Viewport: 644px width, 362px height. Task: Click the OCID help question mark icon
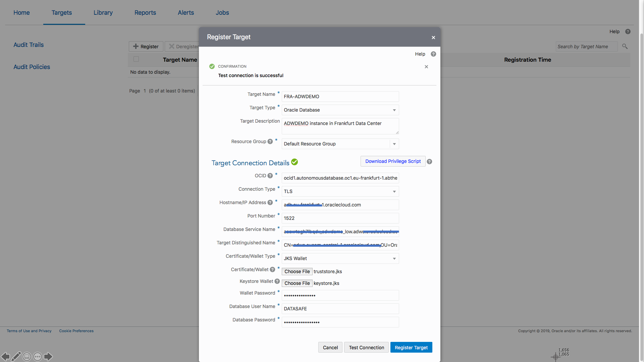pos(270,176)
